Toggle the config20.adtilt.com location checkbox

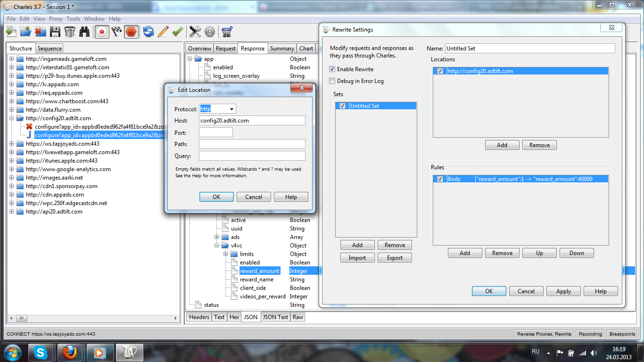tap(440, 71)
